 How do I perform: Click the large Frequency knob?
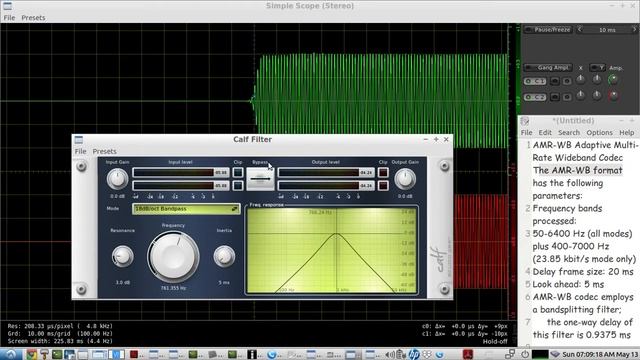click(173, 256)
